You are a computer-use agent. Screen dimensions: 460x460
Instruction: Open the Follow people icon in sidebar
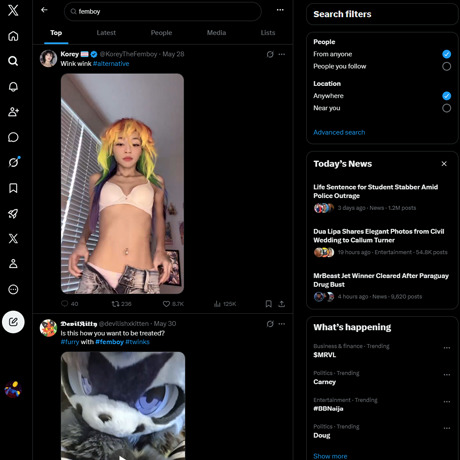pyautogui.click(x=13, y=112)
